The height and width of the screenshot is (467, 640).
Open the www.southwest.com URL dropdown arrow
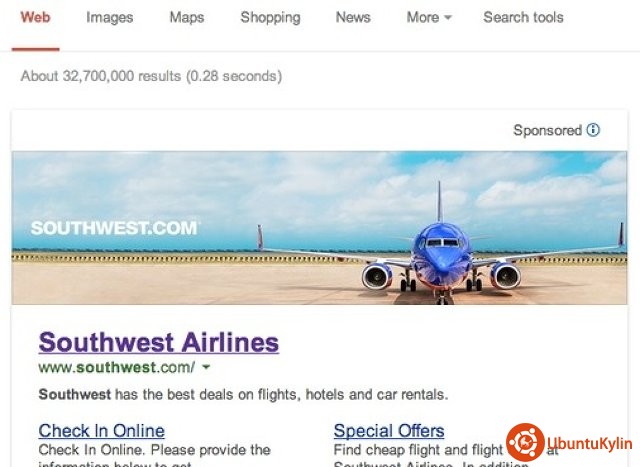[206, 367]
